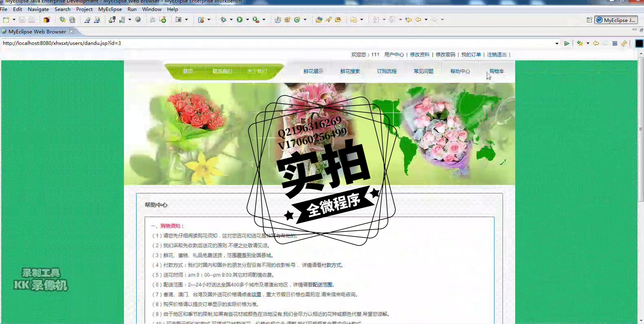The width and height of the screenshot is (644, 324).
Task: Open the 常见问题 nav link
Action: pos(423,71)
